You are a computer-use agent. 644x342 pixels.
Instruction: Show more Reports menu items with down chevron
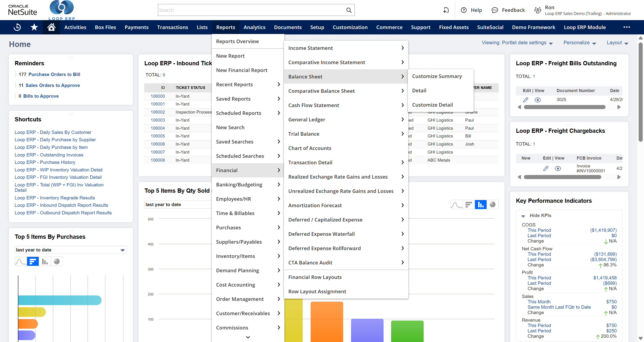pyautogui.click(x=248, y=337)
